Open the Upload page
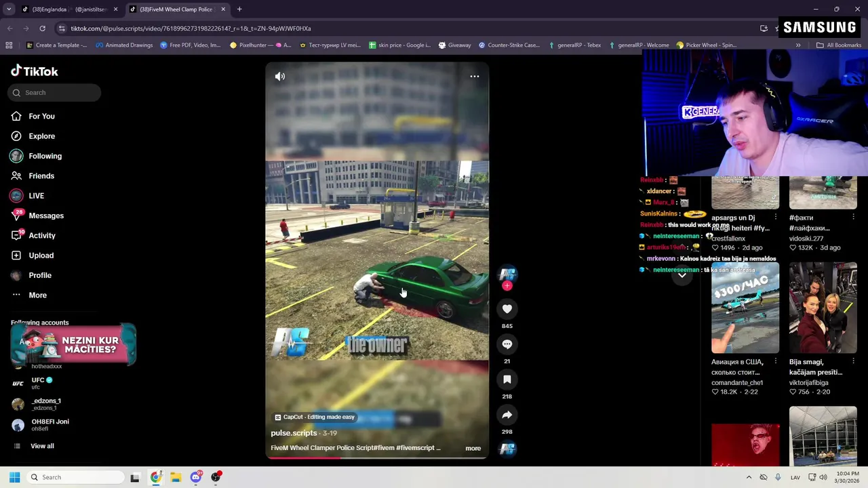The image size is (868, 488). (41, 256)
